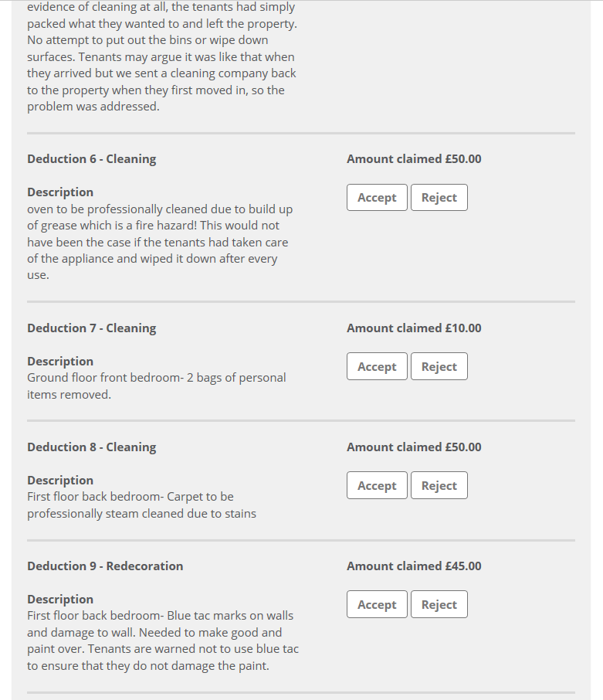Accept Deduction 9 redecoration claim

tap(377, 605)
